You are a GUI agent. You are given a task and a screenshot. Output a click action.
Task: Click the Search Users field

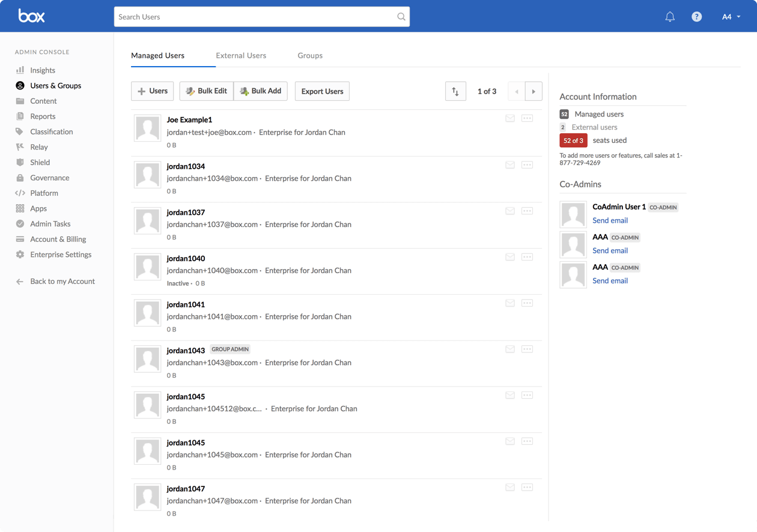point(262,17)
